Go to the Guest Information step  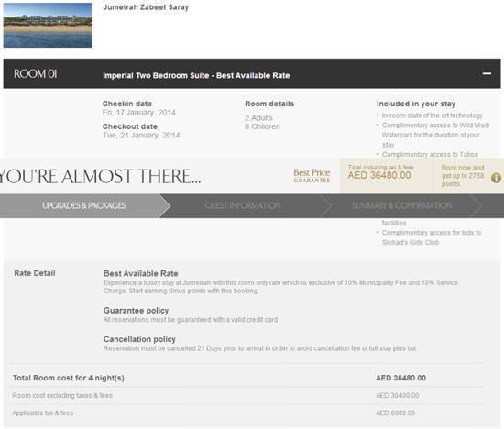(x=243, y=206)
